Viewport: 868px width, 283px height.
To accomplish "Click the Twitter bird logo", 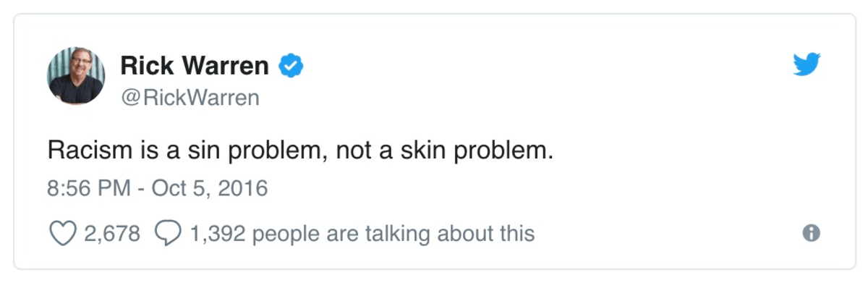I will 807,65.
